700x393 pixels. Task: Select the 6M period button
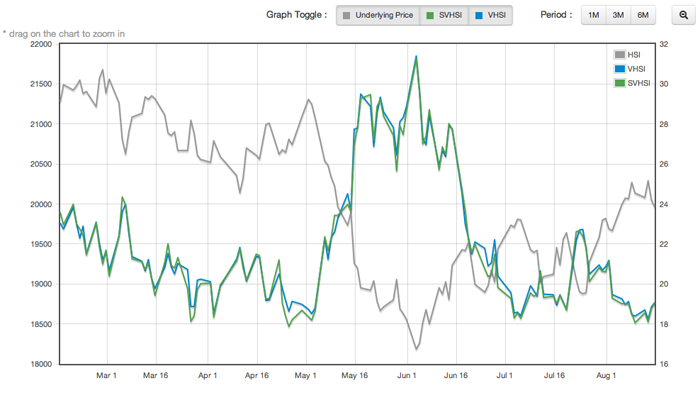click(x=643, y=15)
